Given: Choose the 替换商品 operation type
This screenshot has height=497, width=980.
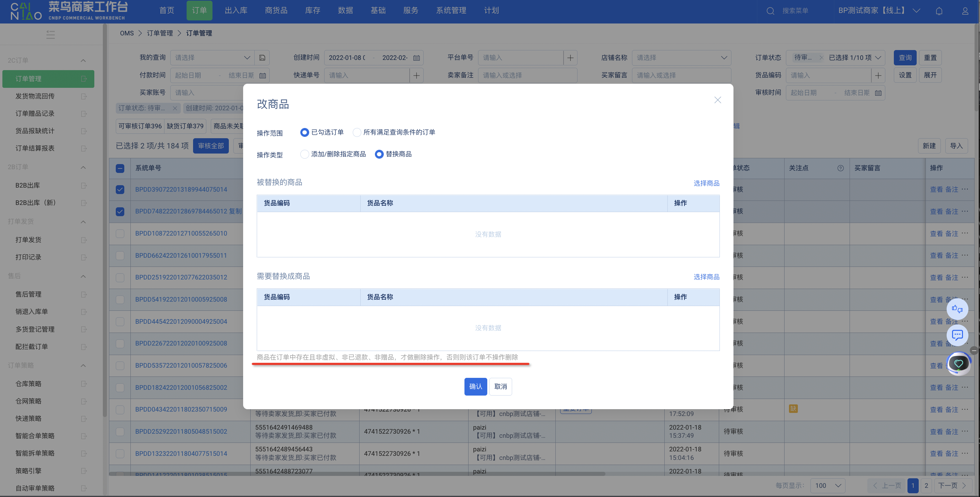Looking at the screenshot, I should pos(379,154).
